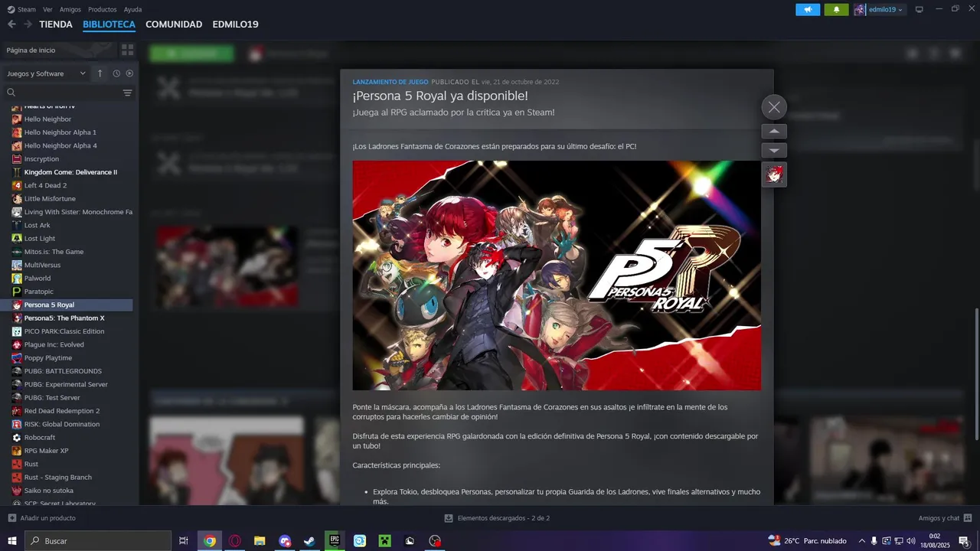Switch to the COMUNIDAD tab
Screen dimensions: 980x551
[x=174, y=24]
